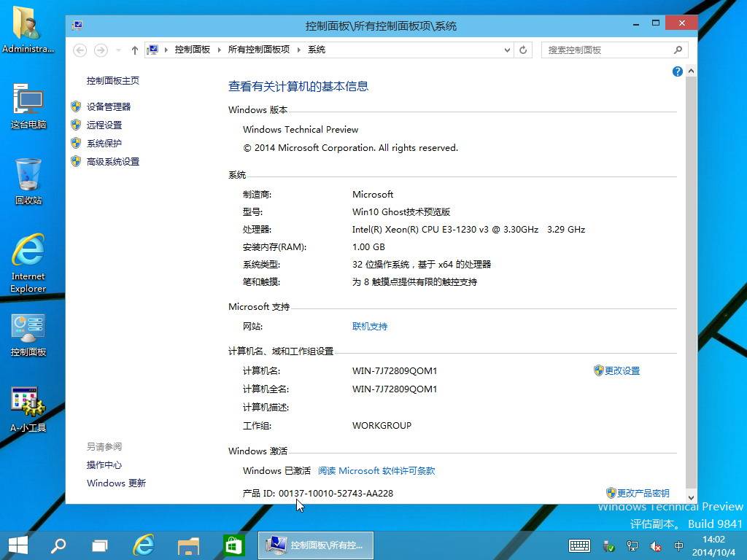Open 设备管理器 from the sidebar
747x560 pixels.
pyautogui.click(x=109, y=106)
